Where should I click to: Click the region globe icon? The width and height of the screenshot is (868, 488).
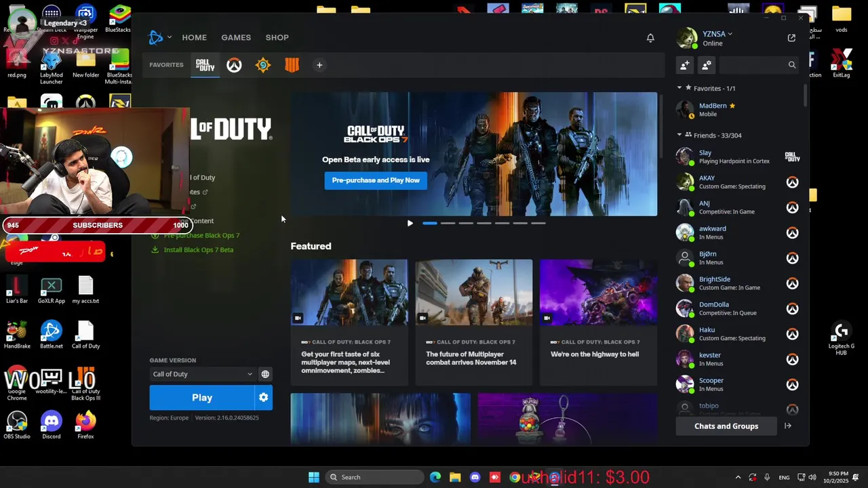point(265,374)
